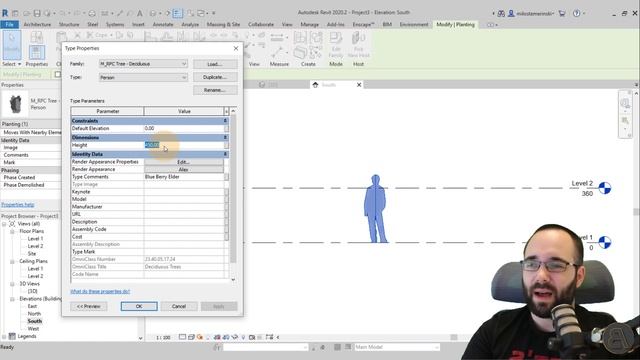Switch to the Enscape ribbon tab
The height and width of the screenshot is (360, 640).
tap(363, 24)
